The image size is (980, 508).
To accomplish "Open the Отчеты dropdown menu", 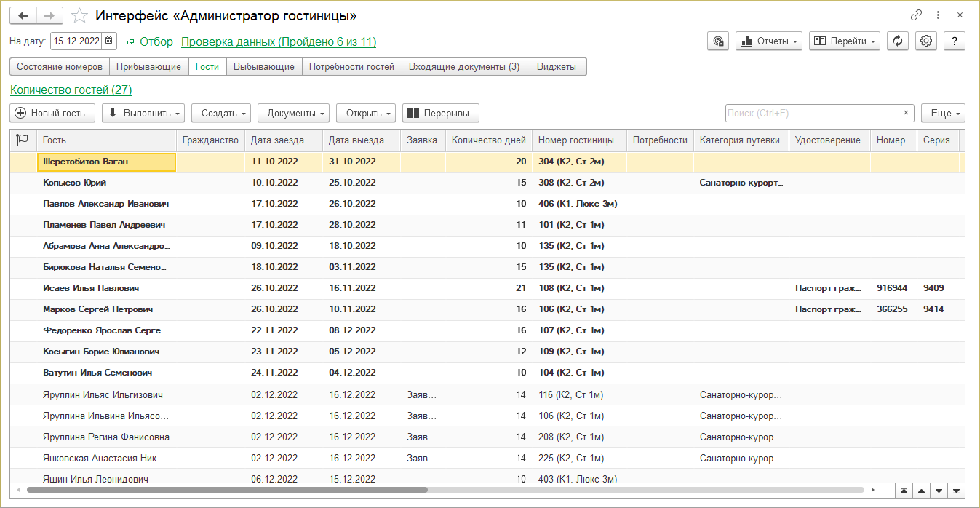I will pyautogui.click(x=769, y=41).
